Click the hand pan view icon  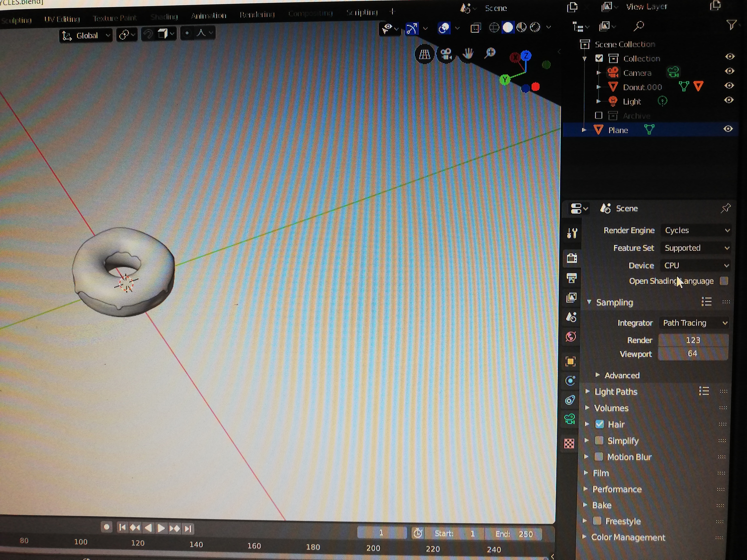pyautogui.click(x=468, y=53)
